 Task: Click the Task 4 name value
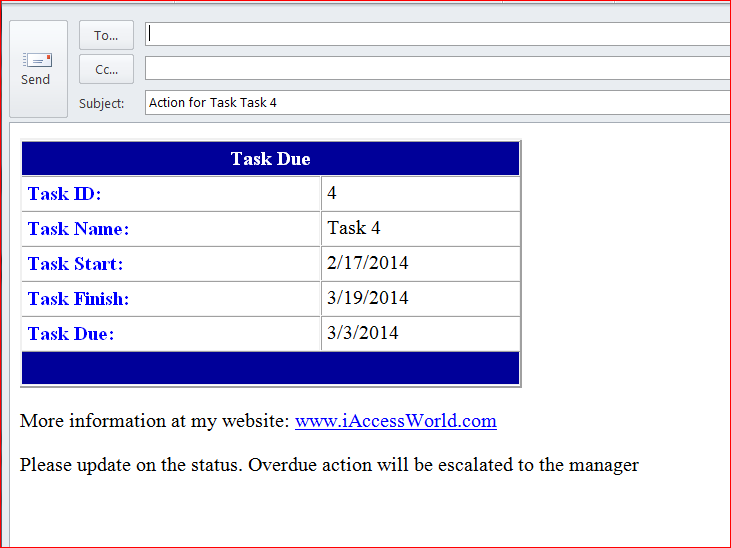[x=420, y=229]
